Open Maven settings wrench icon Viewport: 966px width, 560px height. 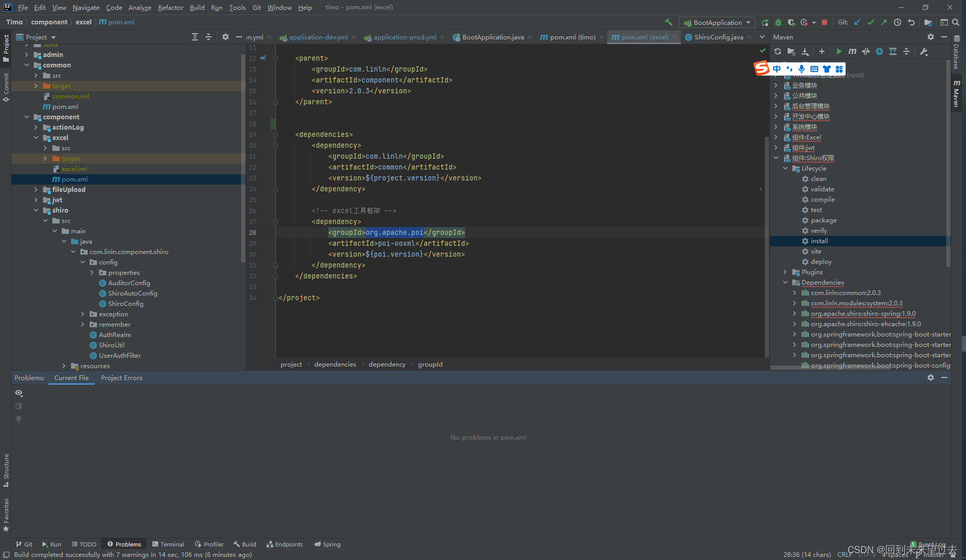point(925,52)
